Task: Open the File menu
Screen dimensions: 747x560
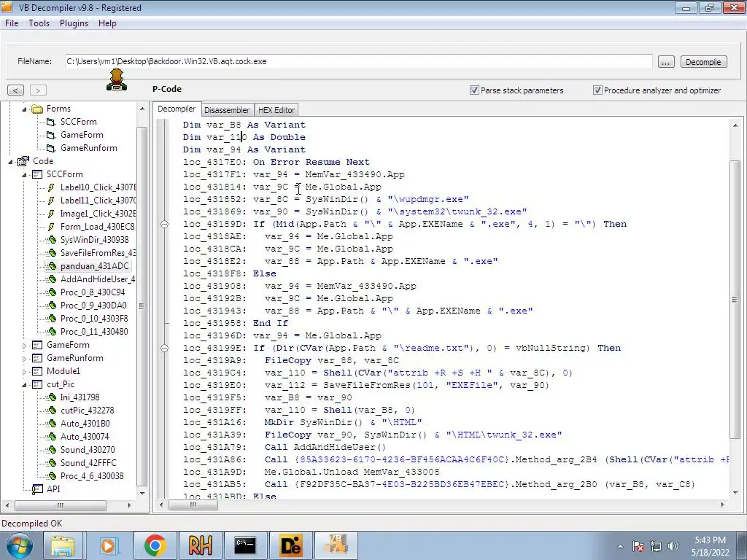Action: click(x=12, y=23)
